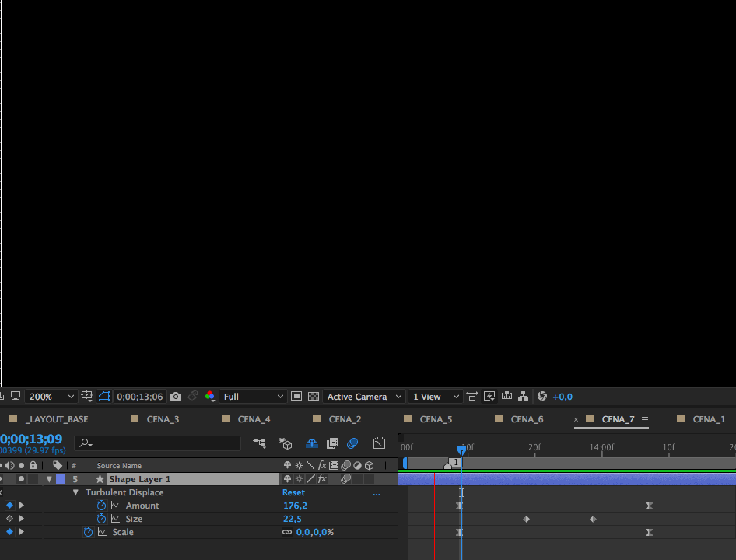Image resolution: width=736 pixels, height=560 pixels.
Task: Click the Amount value 176,2
Action: (x=295, y=506)
